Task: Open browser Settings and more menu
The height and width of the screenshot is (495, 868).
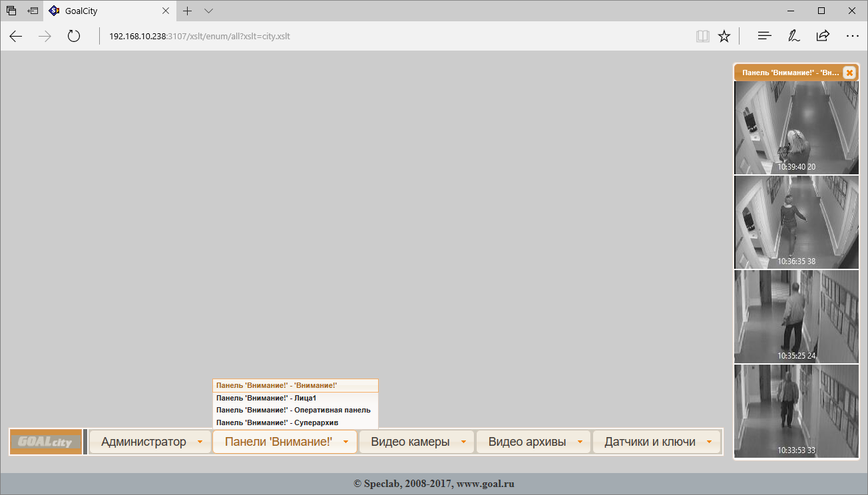Action: point(853,36)
